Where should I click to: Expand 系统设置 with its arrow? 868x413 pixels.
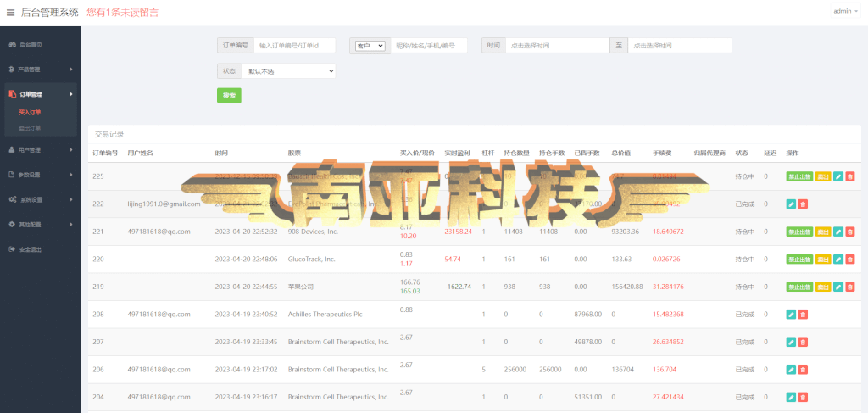71,199
